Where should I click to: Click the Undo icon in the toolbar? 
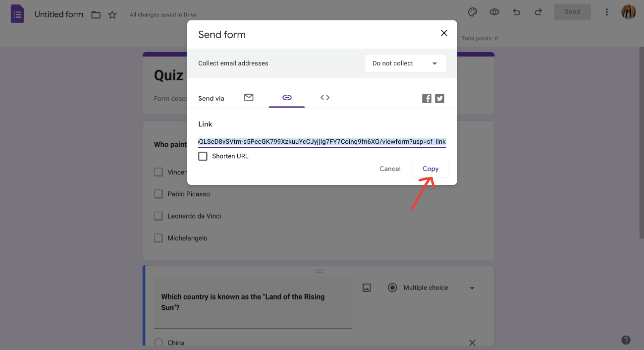[516, 12]
